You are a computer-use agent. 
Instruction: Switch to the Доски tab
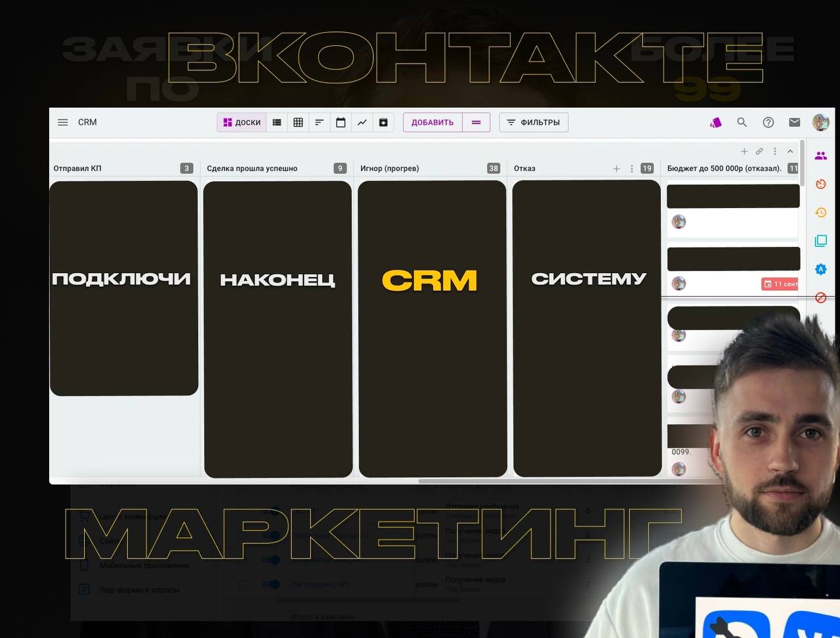pyautogui.click(x=241, y=122)
